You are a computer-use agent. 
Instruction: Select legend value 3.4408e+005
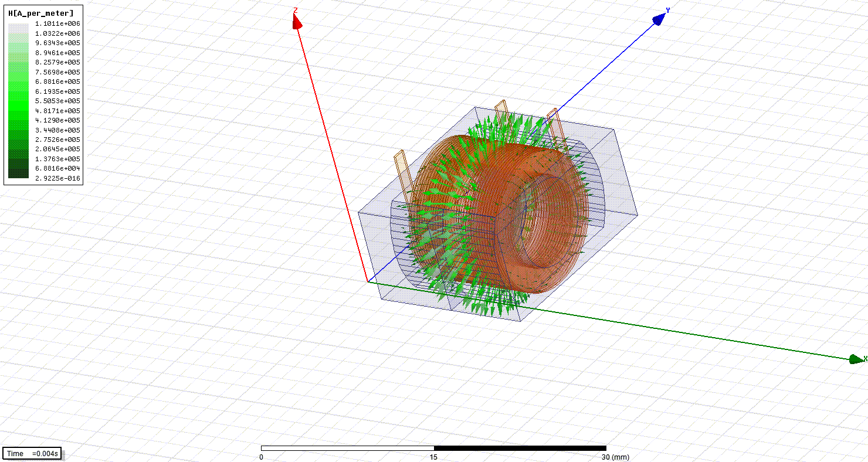(57, 130)
